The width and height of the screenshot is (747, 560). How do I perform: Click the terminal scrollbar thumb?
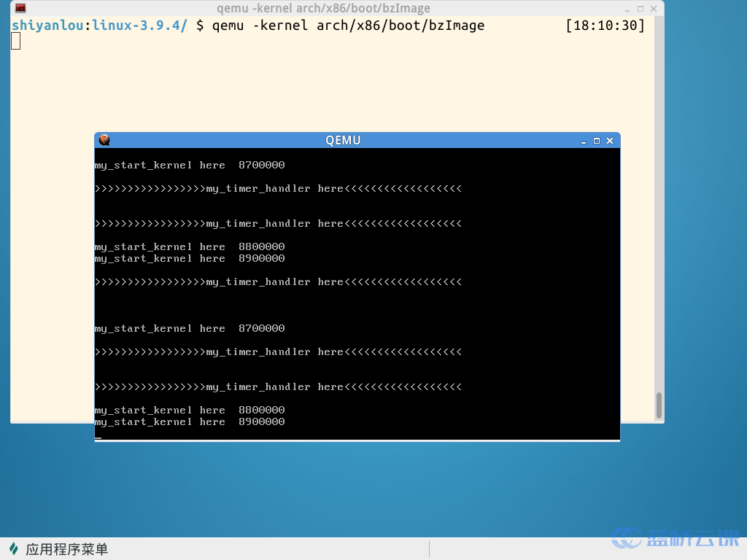[x=659, y=405]
